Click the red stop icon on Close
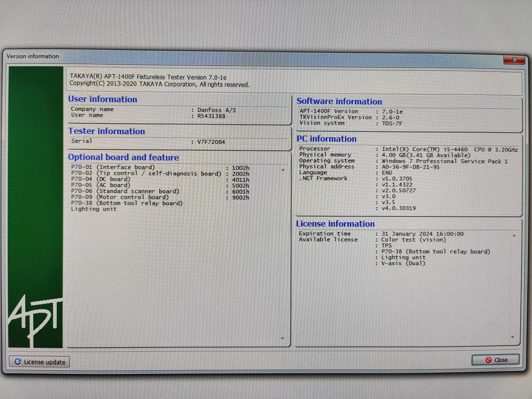 (x=488, y=360)
